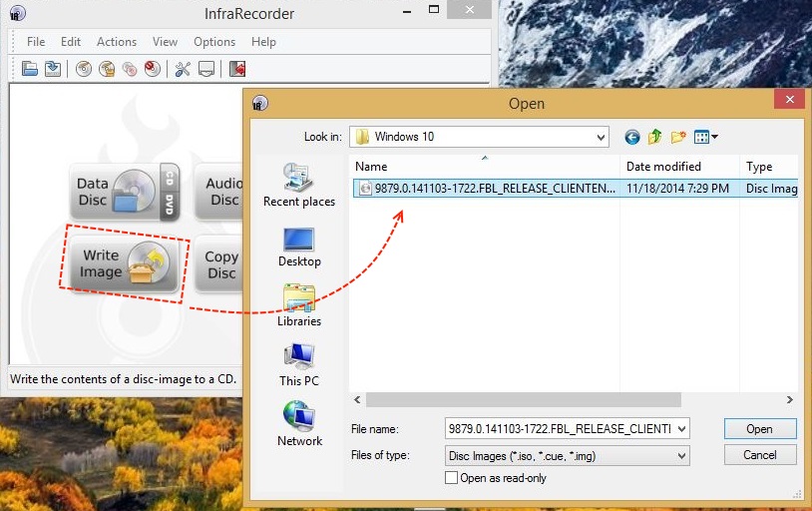Enable the Open as read-only checkbox
The height and width of the screenshot is (511, 812).
click(451, 478)
